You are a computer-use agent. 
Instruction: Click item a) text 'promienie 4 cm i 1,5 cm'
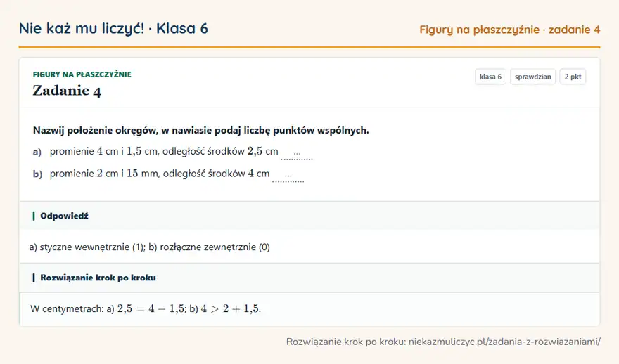[103, 152]
